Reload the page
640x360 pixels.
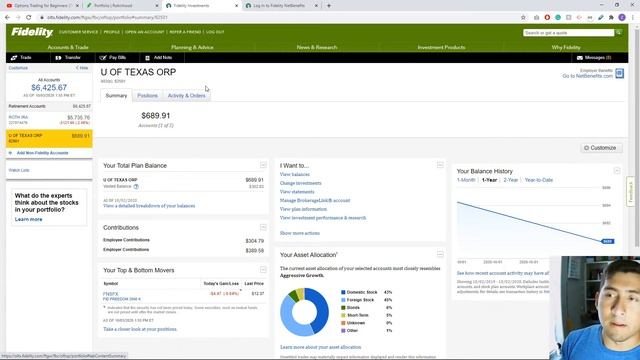29,18
